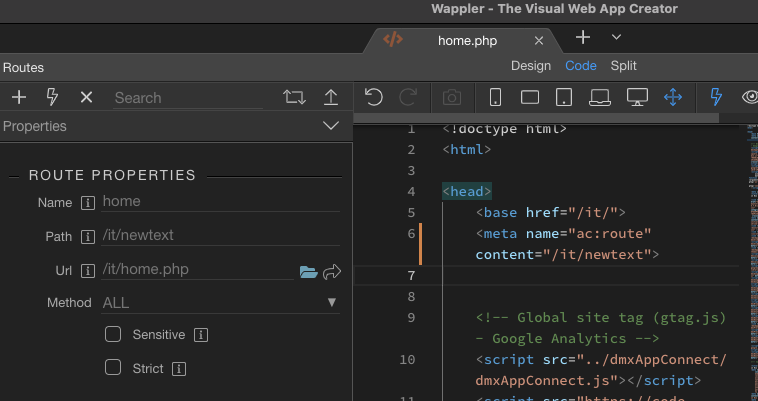Click the editor horizontal scrollbar
Screen dimensions: 758x401
[x=536, y=118]
